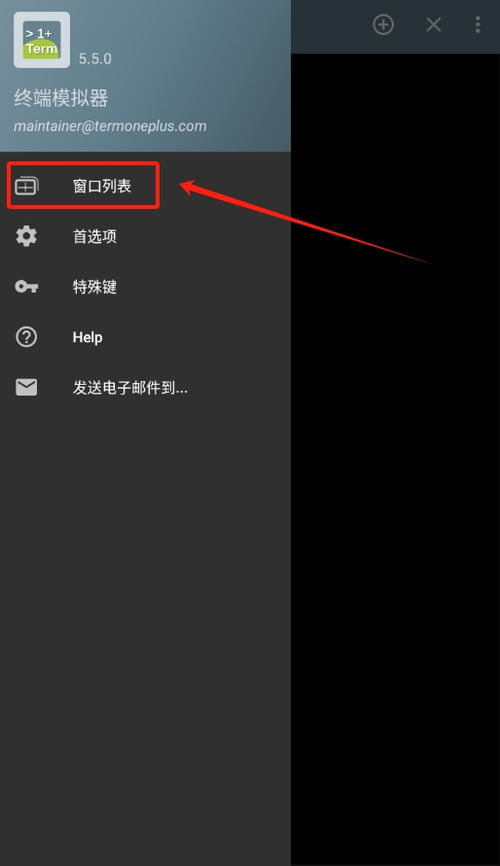
Task: Open the Help menu item text
Action: (x=87, y=337)
